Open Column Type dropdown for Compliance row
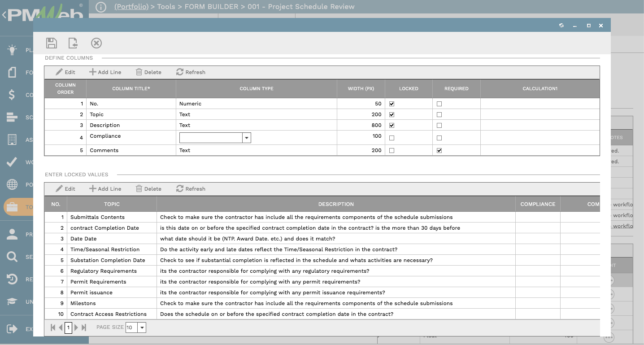The width and height of the screenshot is (644, 345). pyautogui.click(x=247, y=138)
